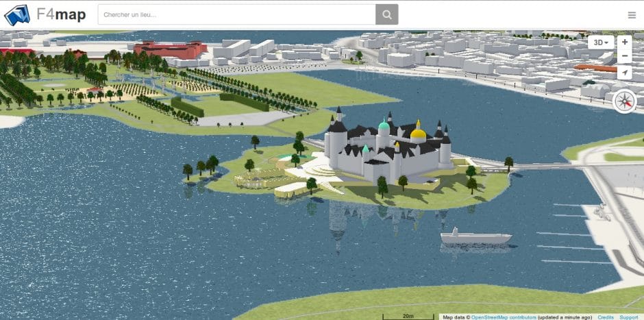Reset orientation using the compass
The height and width of the screenshot is (320, 644).
[x=625, y=101]
